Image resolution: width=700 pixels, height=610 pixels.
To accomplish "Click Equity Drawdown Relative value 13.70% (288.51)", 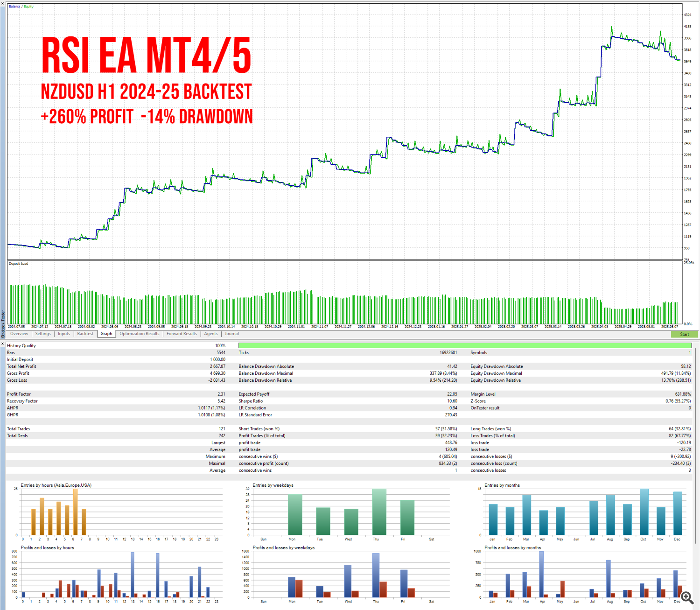I will point(676,380).
